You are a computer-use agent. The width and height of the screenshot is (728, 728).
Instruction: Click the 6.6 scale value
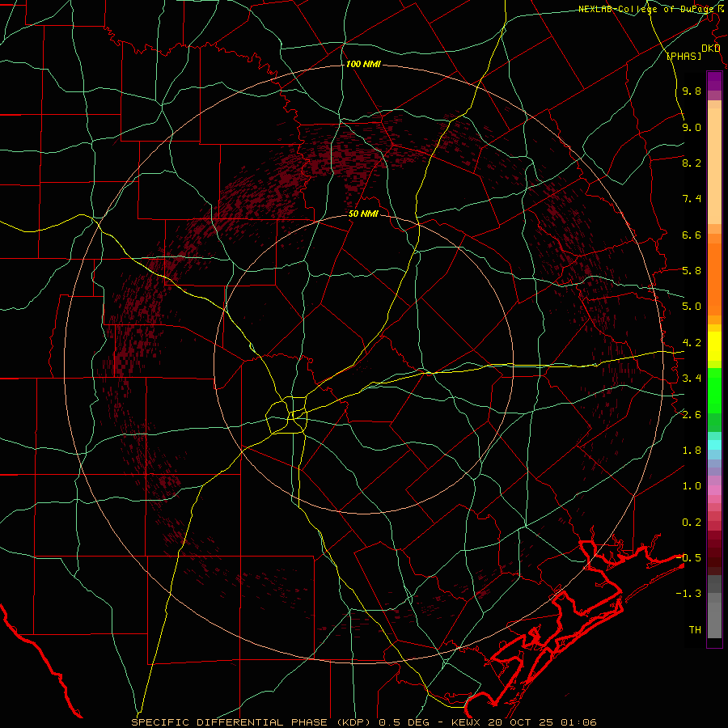[692, 235]
